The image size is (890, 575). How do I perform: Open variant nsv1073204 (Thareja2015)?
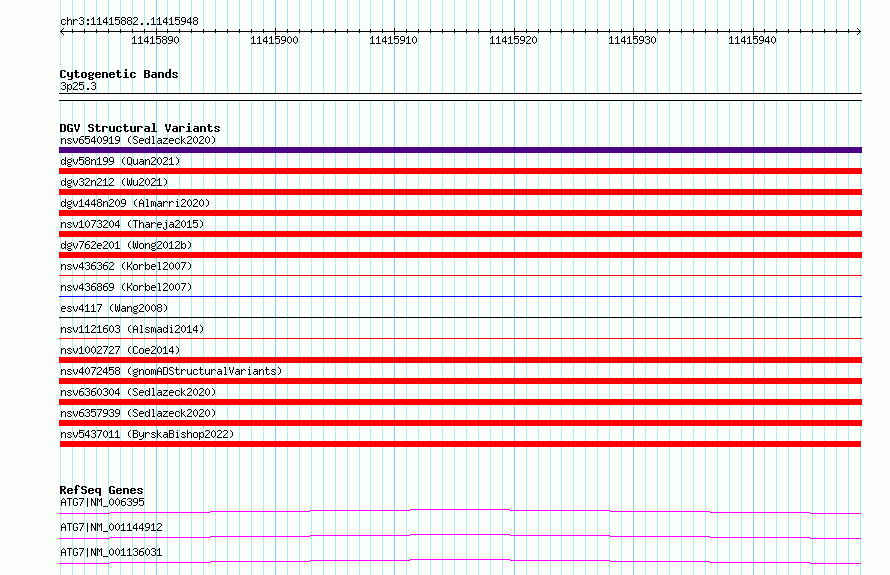pos(132,224)
